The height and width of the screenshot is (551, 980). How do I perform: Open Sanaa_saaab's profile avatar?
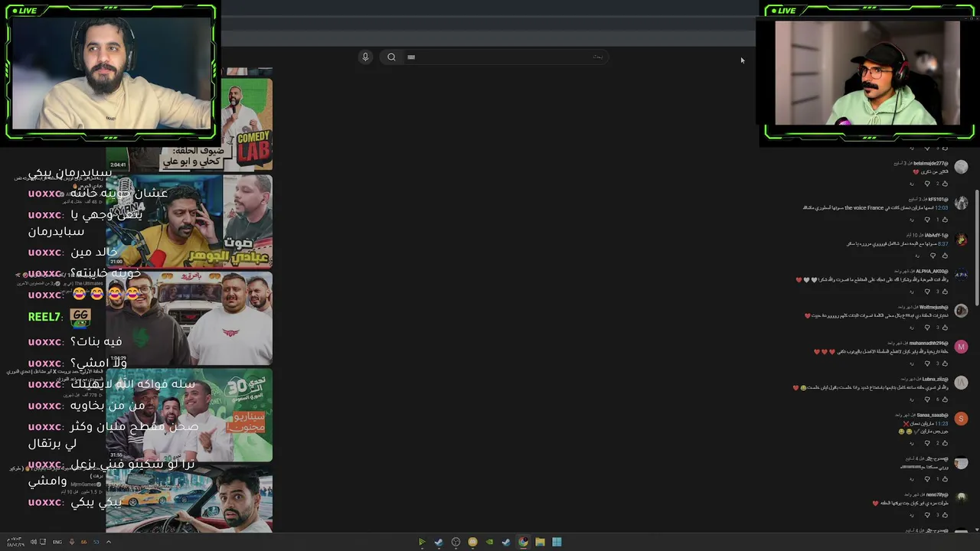click(x=961, y=419)
